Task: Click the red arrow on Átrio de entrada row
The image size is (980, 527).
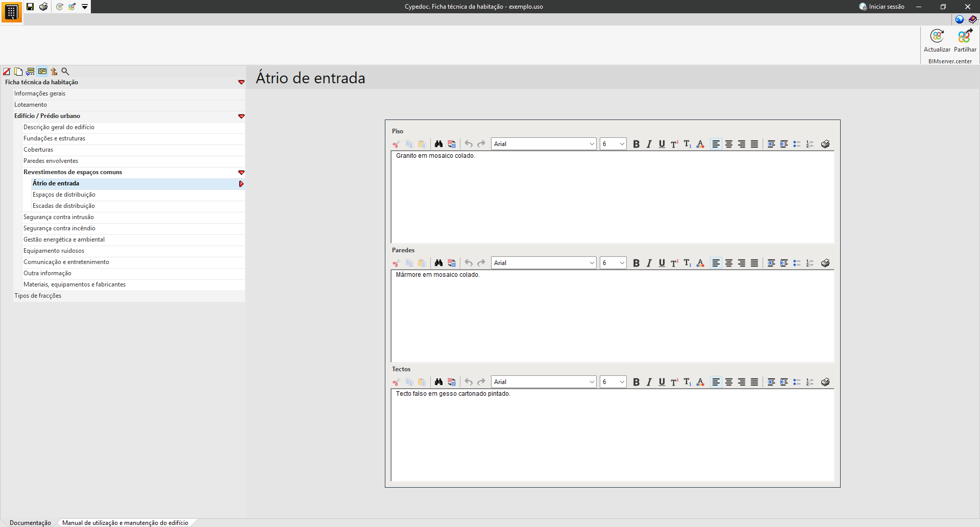Action: tap(241, 184)
